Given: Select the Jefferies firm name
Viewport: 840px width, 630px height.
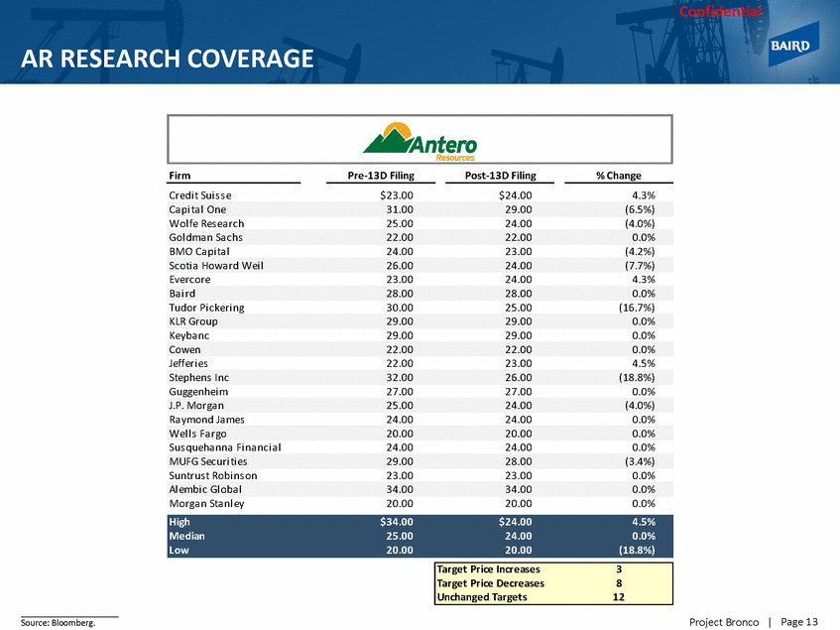Looking at the screenshot, I should (188, 364).
